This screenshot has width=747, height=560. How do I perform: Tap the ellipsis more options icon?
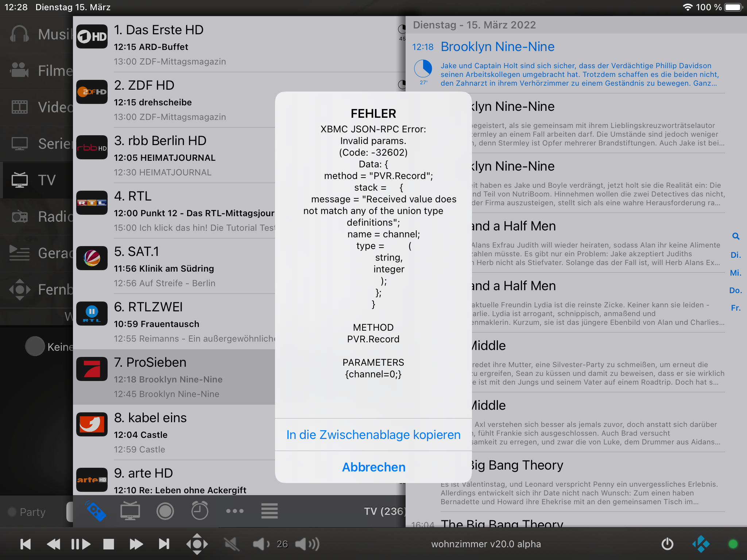(x=235, y=511)
